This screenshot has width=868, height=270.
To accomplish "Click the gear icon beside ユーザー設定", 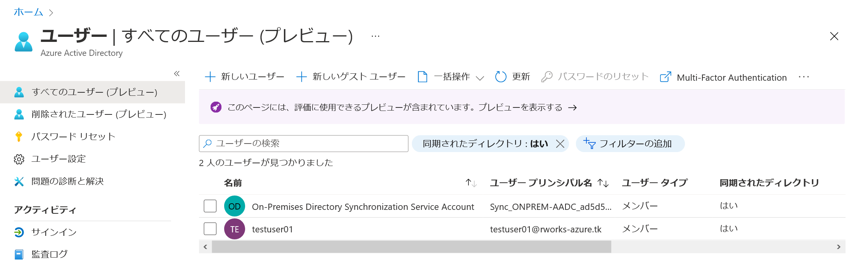I will pos(19,159).
